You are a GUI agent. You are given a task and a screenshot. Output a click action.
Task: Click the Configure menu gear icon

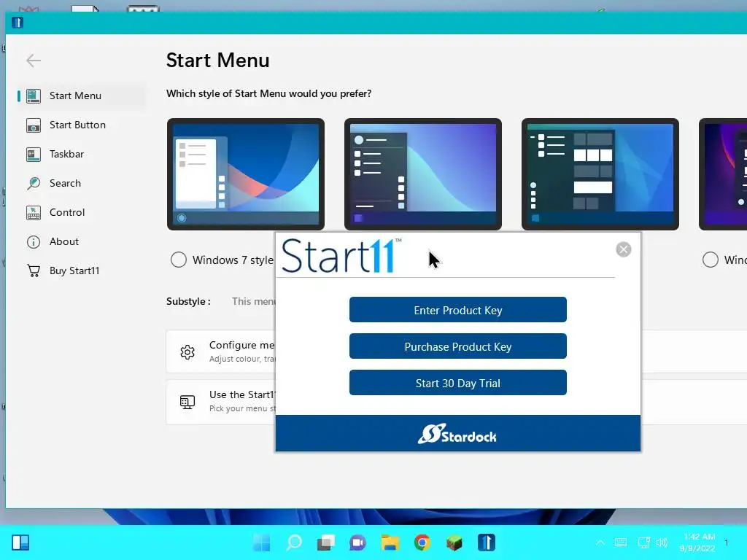[187, 352]
